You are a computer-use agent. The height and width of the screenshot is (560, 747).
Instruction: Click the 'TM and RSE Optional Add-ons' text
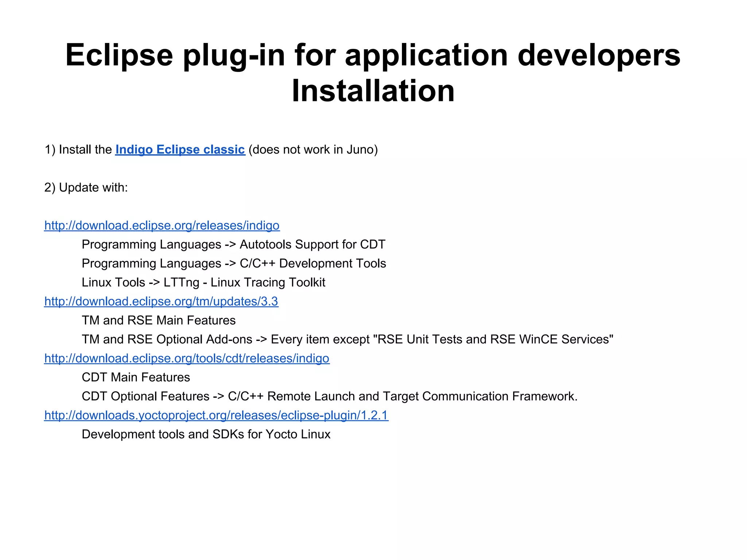pyautogui.click(x=167, y=339)
